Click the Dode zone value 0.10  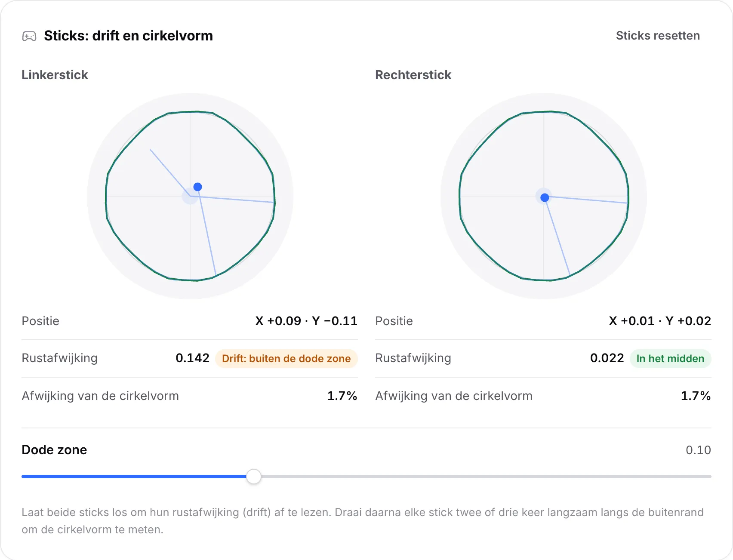[698, 450]
